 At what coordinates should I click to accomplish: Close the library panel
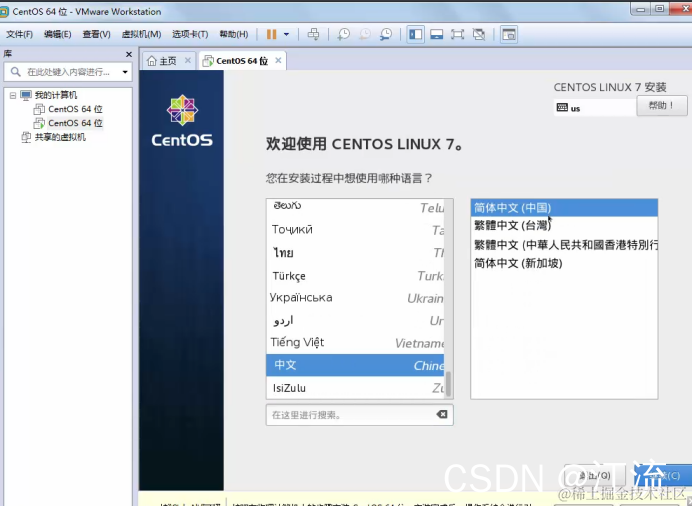coord(128,54)
